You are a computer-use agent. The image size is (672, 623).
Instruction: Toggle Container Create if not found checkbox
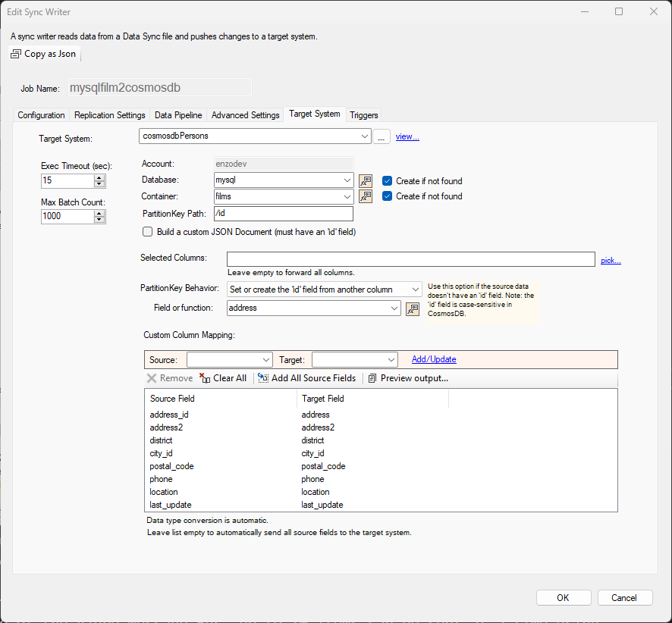387,196
